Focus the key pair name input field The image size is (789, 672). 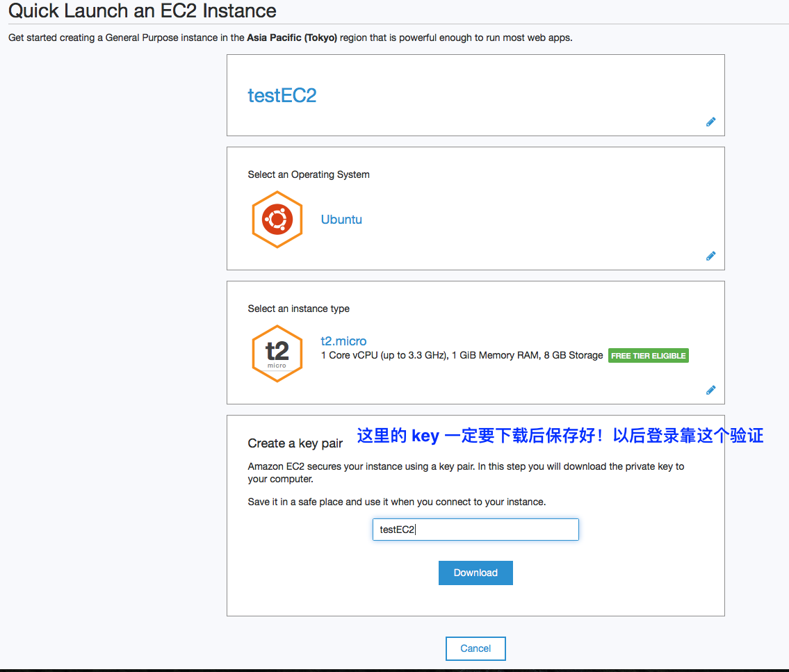tap(475, 529)
